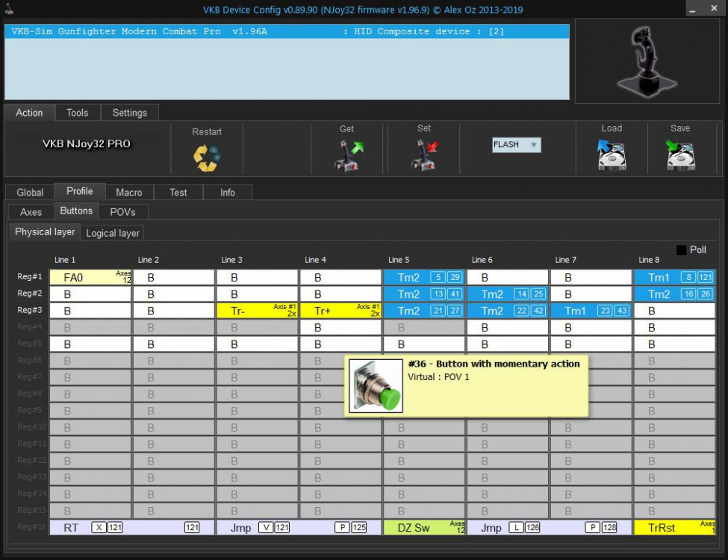728x560 pixels.
Task: Click the yellow Tr- button cell
Action: [258, 311]
